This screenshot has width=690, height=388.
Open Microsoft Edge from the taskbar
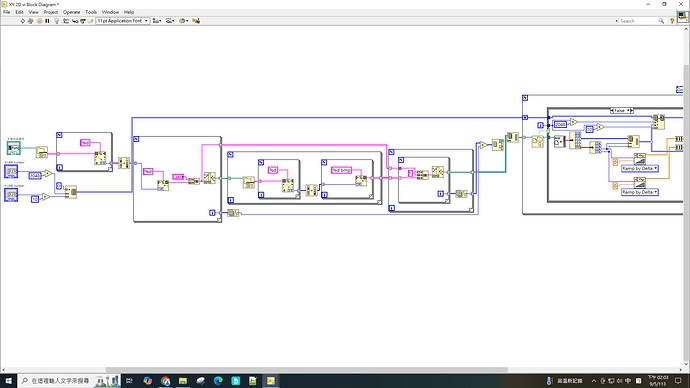pos(218,381)
